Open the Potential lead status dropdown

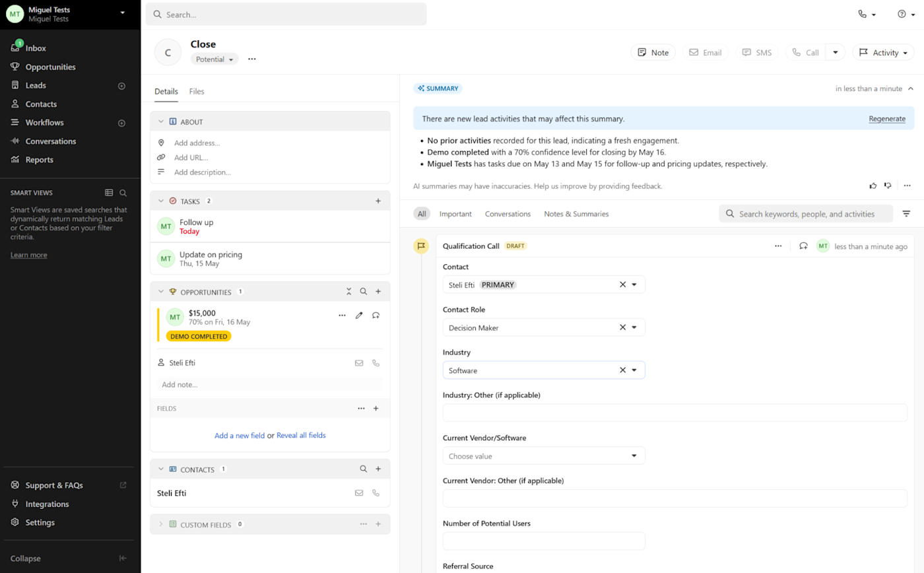point(214,59)
